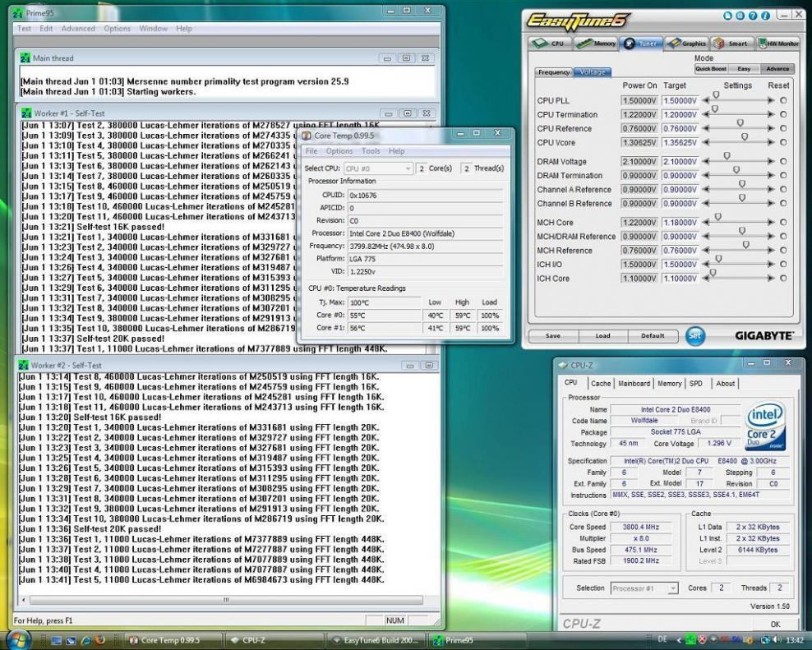Click the Main thread window's icon

pos(25,58)
